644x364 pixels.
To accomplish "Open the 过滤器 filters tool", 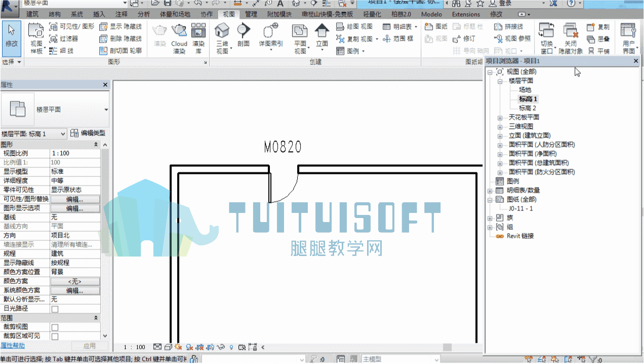I will click(64, 39).
